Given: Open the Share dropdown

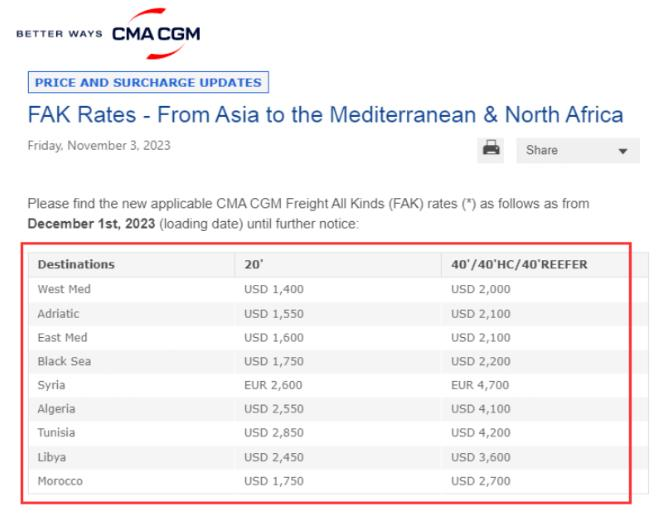Looking at the screenshot, I should (x=577, y=150).
